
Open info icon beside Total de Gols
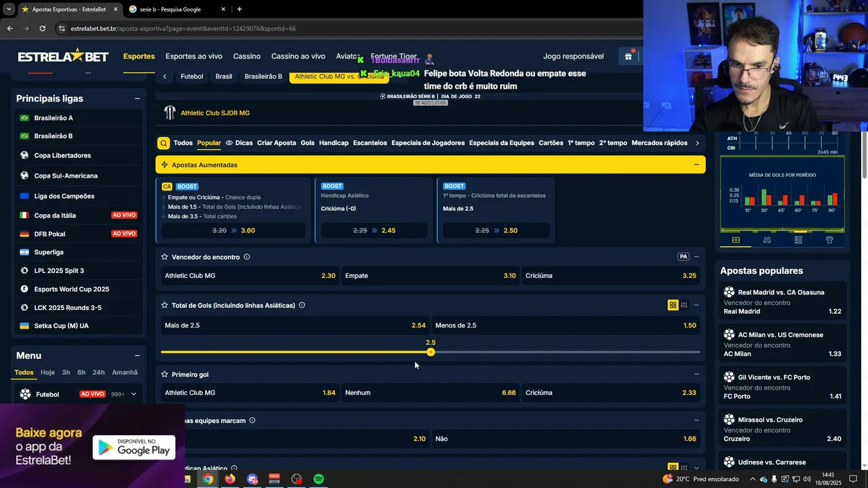302,305
